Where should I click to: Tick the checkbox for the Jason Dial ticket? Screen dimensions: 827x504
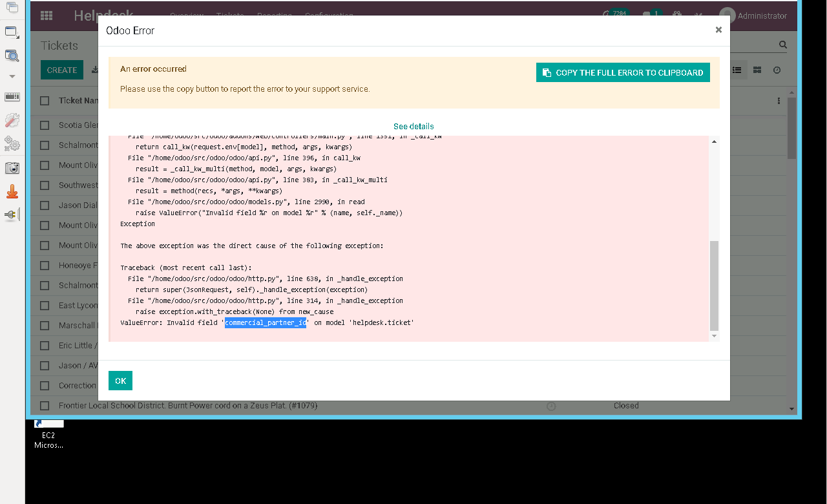45,205
